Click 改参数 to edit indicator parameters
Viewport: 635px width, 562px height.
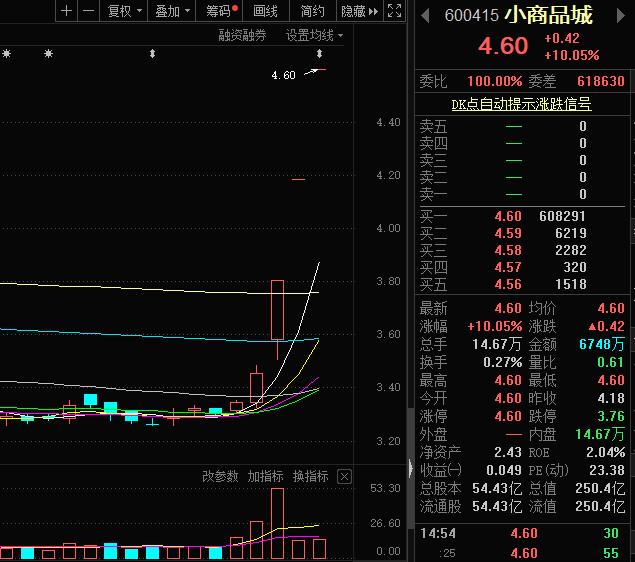pos(220,476)
